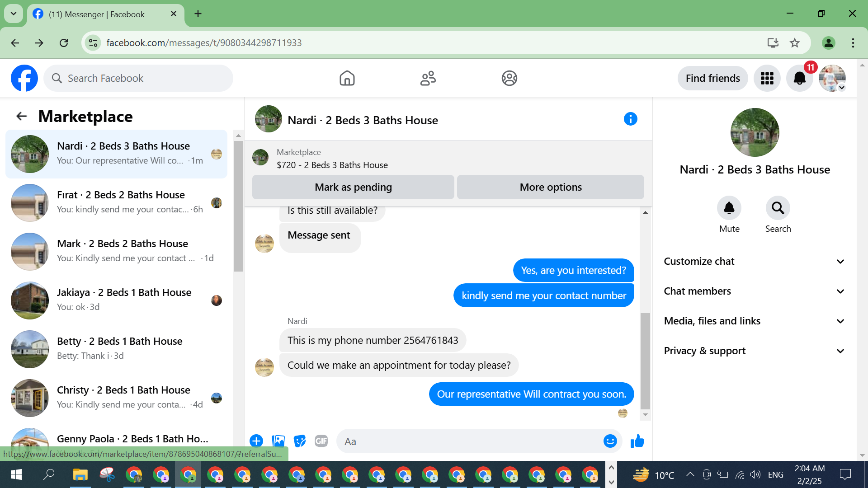Viewport: 868px width, 488px height.
Task: Select the Betty 2 Beds 1 Bath chat
Action: pos(117,348)
